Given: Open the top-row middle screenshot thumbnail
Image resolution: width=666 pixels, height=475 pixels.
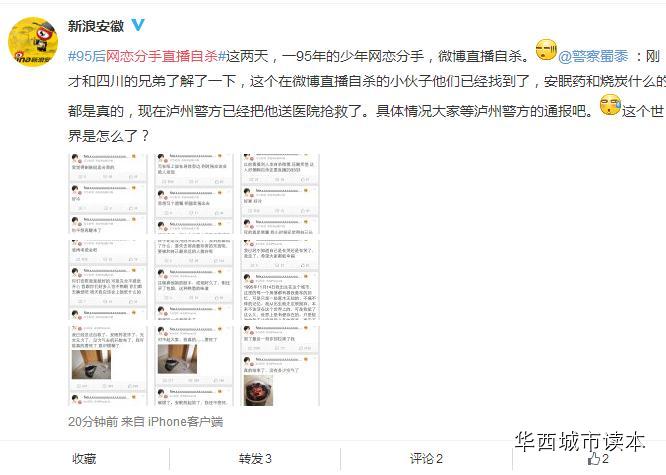Looking at the screenshot, I should (194, 194).
